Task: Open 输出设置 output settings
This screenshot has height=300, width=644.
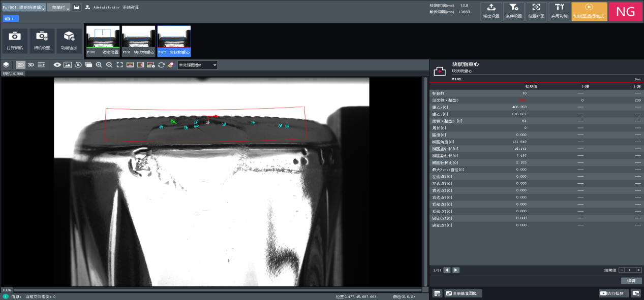Action: click(491, 11)
